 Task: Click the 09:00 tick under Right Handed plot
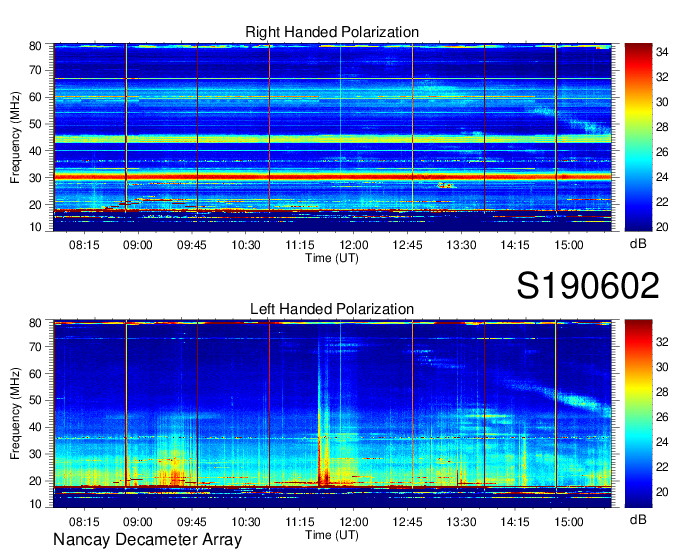pos(138,245)
